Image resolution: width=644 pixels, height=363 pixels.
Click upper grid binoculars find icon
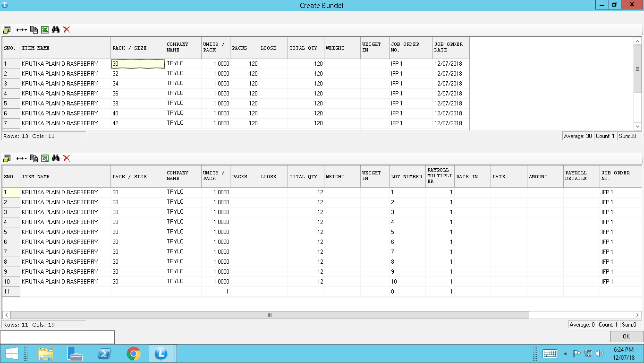click(56, 29)
